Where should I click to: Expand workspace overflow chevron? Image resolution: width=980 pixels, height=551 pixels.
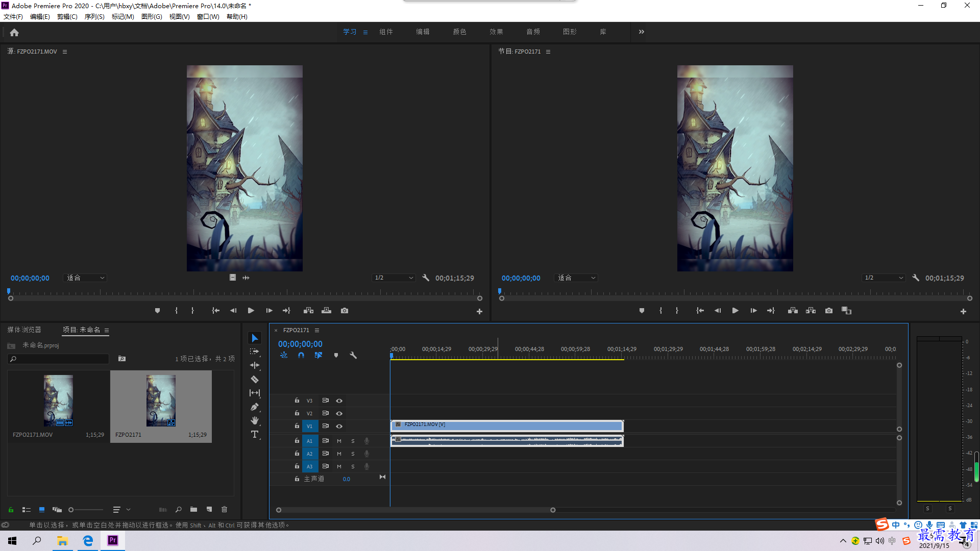pyautogui.click(x=642, y=32)
